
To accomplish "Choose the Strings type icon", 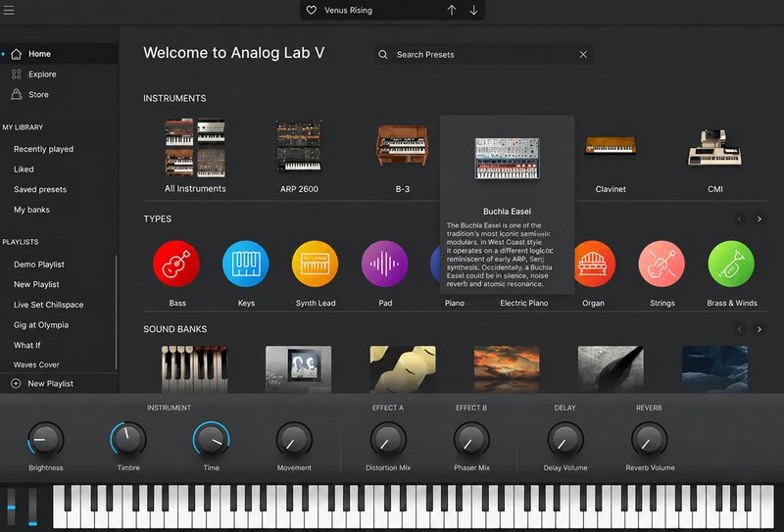I will pyautogui.click(x=662, y=264).
